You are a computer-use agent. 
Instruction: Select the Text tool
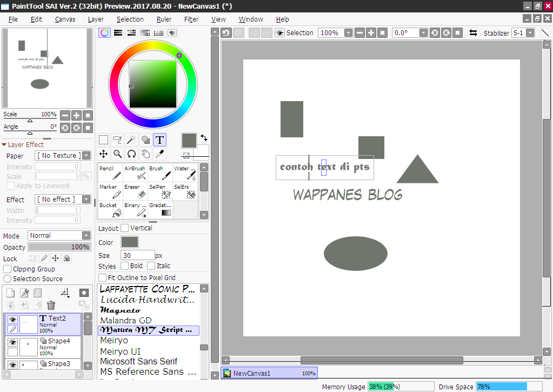pos(159,139)
